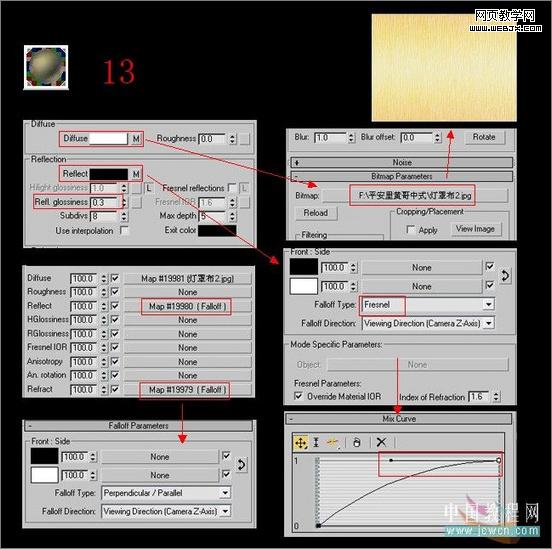Click the Roughness value field
The height and width of the screenshot is (549, 552).
pyautogui.click(x=213, y=139)
